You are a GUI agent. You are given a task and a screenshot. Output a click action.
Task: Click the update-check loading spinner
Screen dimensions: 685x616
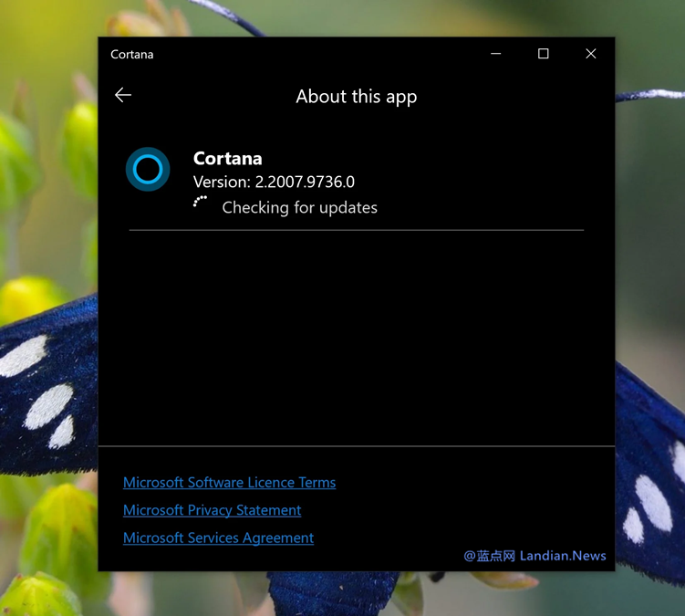pos(200,202)
